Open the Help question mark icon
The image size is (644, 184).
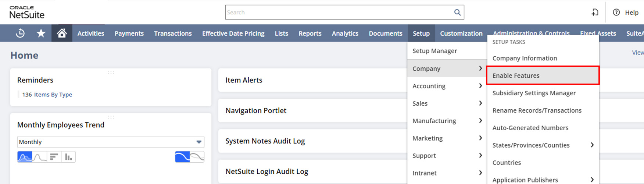[616, 12]
